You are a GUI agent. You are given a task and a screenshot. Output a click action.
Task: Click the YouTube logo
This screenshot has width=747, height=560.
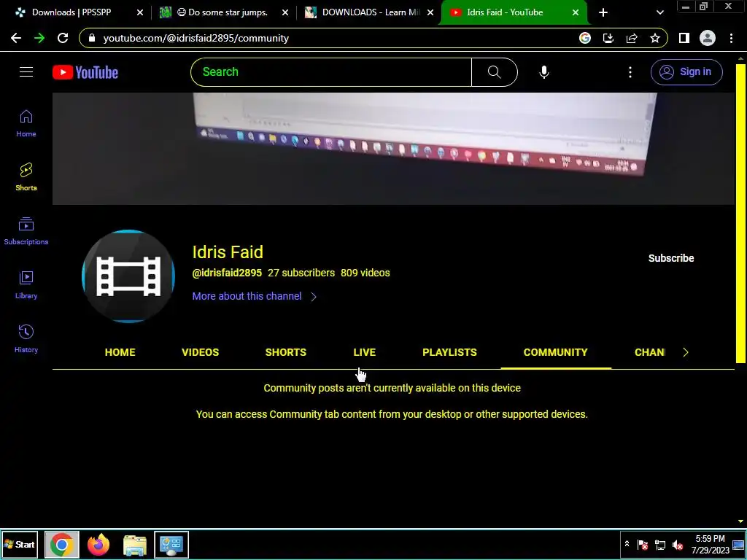coord(85,72)
